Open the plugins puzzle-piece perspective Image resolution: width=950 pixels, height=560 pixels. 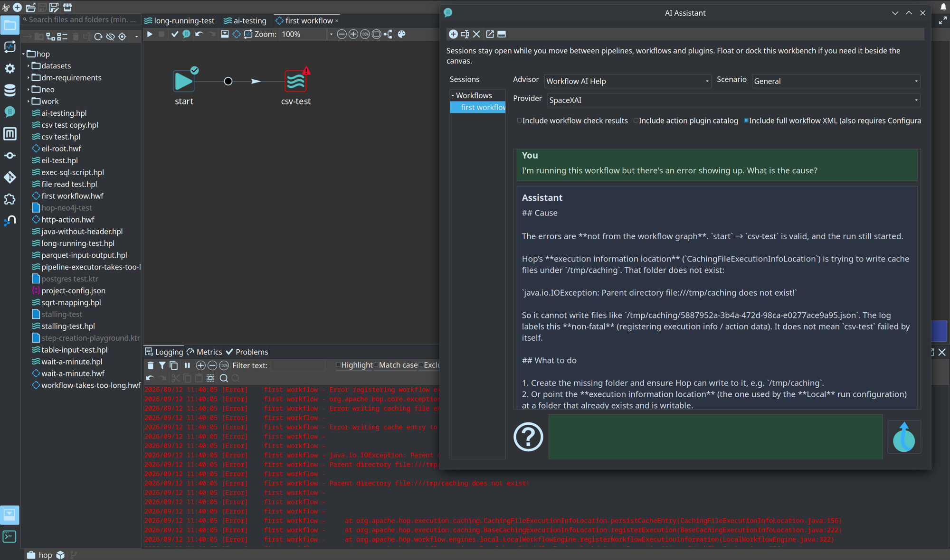tap(9, 199)
